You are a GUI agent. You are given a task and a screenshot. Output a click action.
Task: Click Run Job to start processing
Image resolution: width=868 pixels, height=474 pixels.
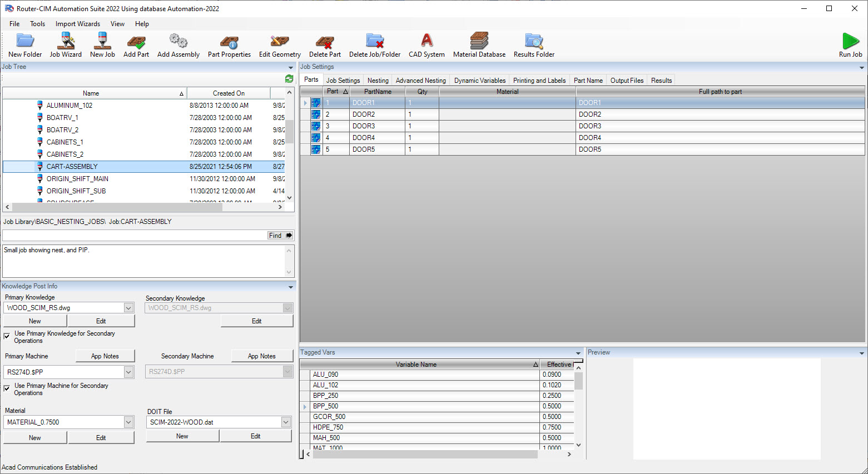850,44
